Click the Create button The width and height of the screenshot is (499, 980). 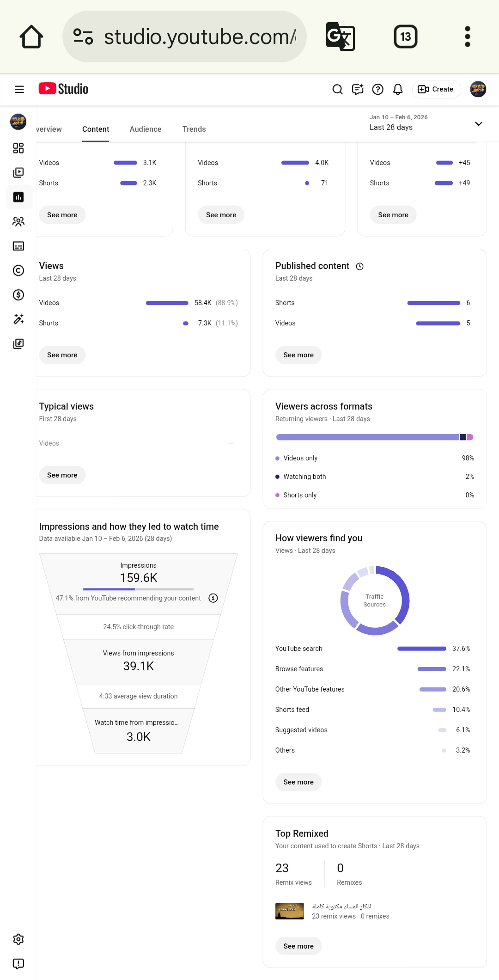pos(436,89)
